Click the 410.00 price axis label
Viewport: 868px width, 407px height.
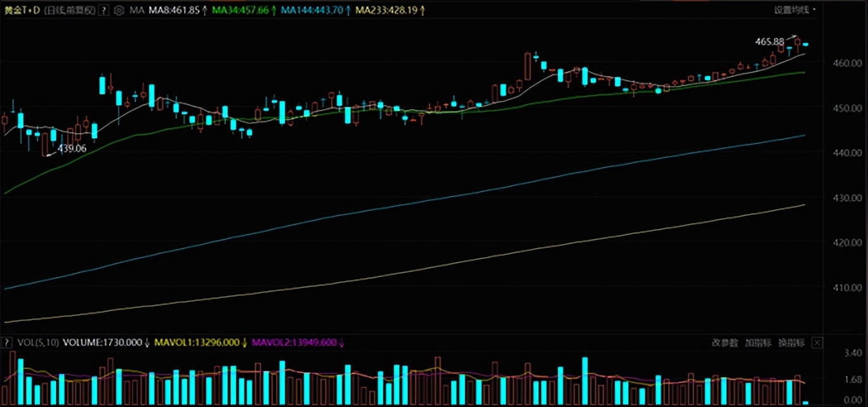pos(849,287)
